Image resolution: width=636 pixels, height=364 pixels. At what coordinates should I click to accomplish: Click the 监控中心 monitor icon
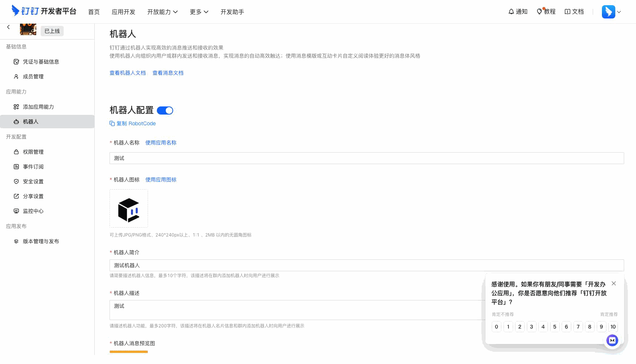[x=16, y=211]
